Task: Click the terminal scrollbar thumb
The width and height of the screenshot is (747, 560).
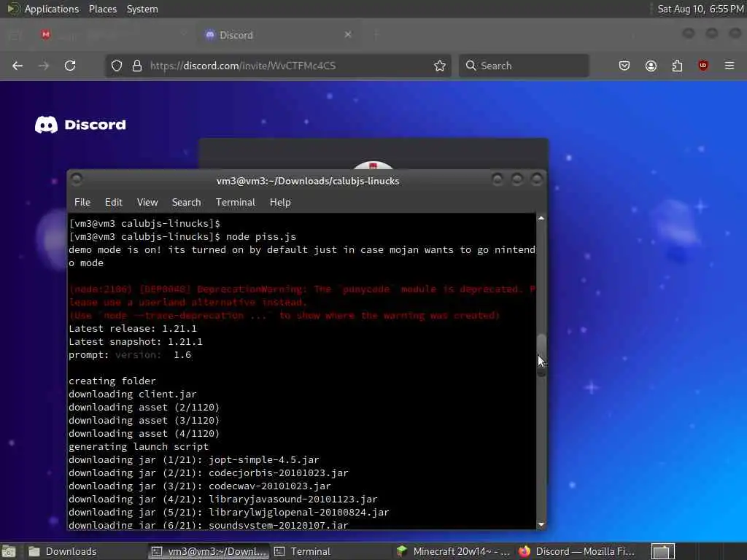Action: click(541, 355)
